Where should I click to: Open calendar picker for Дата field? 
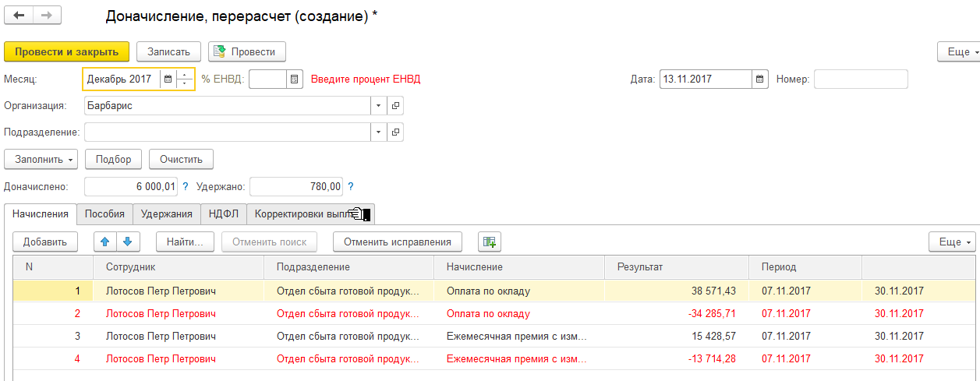coord(759,79)
